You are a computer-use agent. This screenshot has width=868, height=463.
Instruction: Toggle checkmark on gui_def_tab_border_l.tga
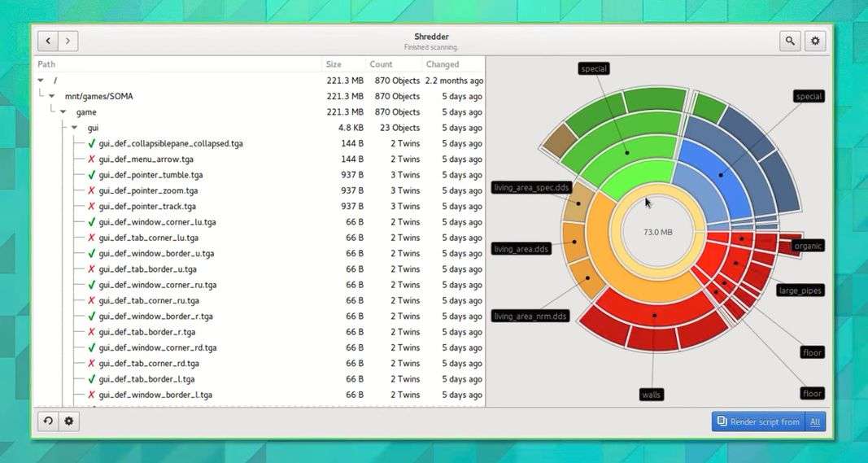pos(92,379)
